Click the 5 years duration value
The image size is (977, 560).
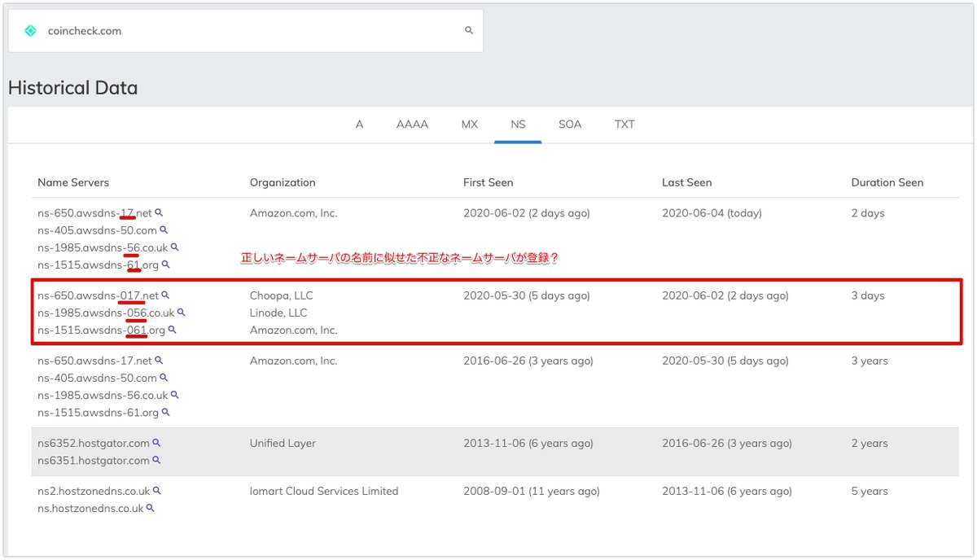click(x=870, y=491)
